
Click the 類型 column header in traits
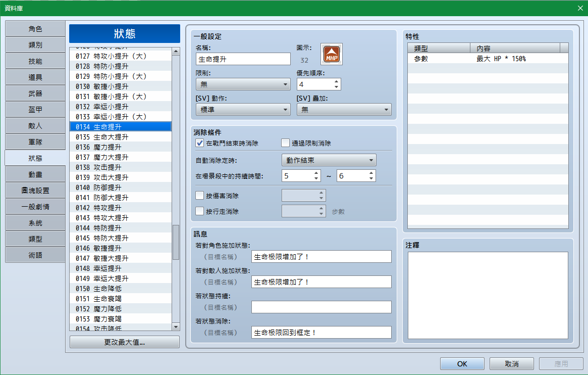439,48
